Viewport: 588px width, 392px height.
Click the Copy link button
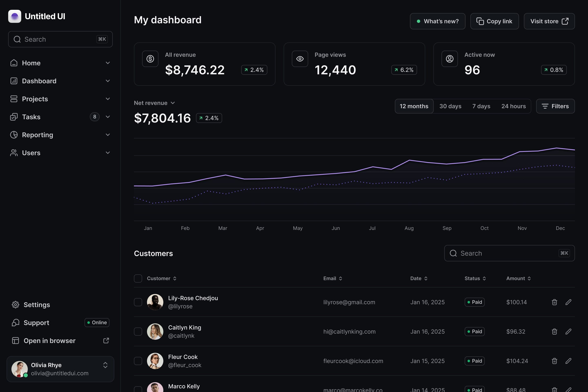[x=494, y=21]
